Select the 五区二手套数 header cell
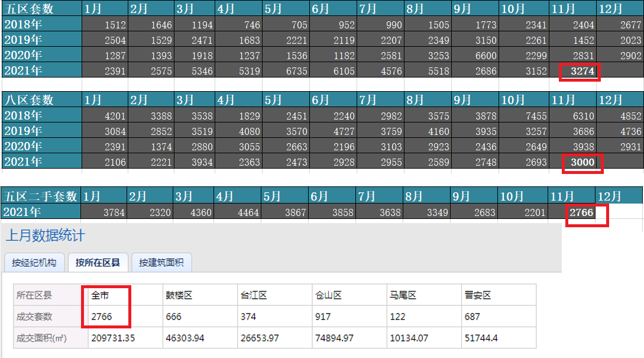Image resolution: width=644 pixels, height=358 pixels. [41, 196]
